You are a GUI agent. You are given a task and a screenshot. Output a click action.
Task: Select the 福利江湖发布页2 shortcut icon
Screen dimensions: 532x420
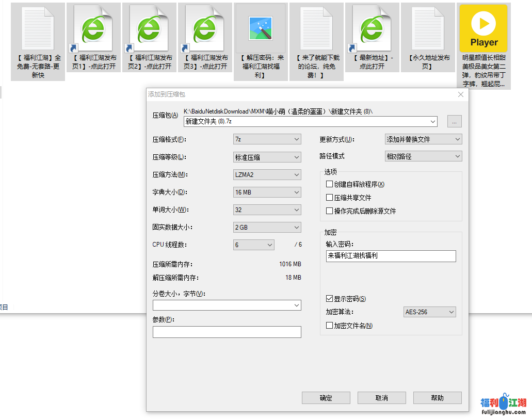150,28
